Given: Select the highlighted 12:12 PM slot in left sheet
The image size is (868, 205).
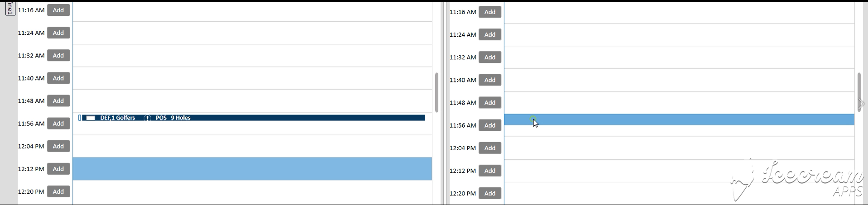Looking at the screenshot, I should [252, 169].
